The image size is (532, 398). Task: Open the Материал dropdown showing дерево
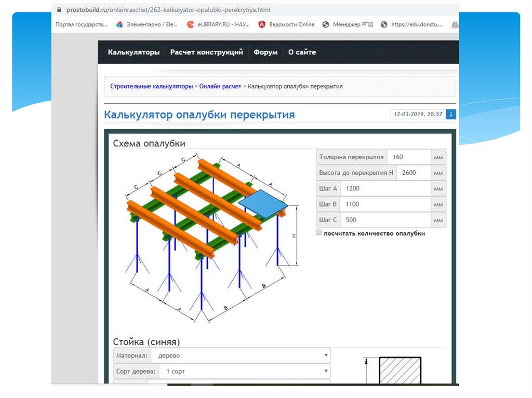(241, 355)
